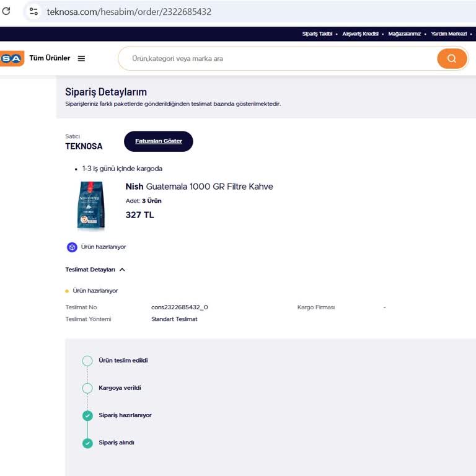Click the orange search magnifier button
Screen dimensions: 476x476
pyautogui.click(x=451, y=58)
